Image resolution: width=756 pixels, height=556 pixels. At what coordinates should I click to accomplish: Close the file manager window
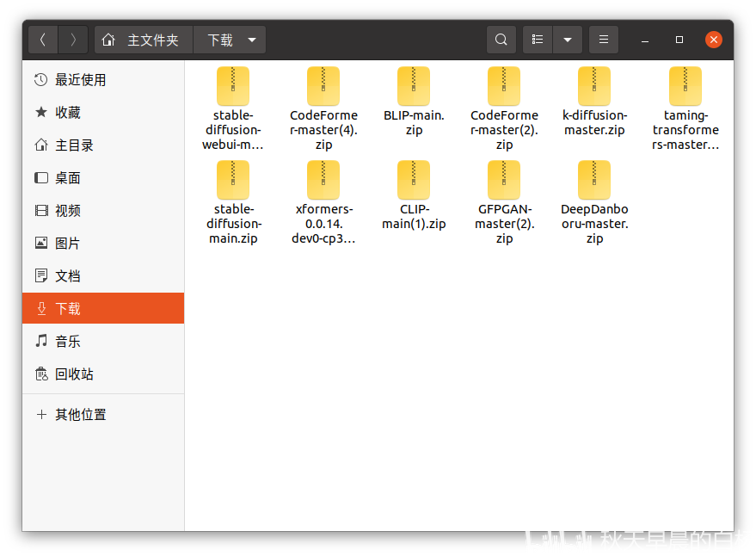pos(714,40)
